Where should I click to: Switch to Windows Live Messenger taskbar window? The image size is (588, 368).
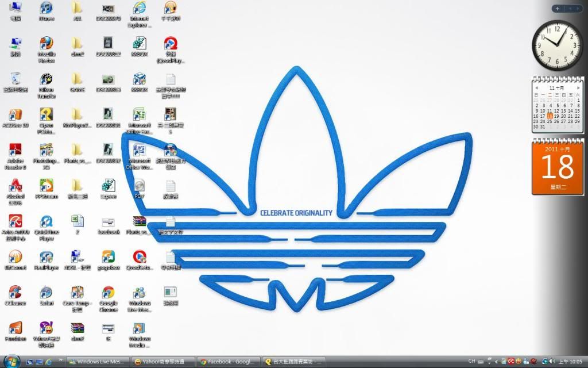(96, 362)
